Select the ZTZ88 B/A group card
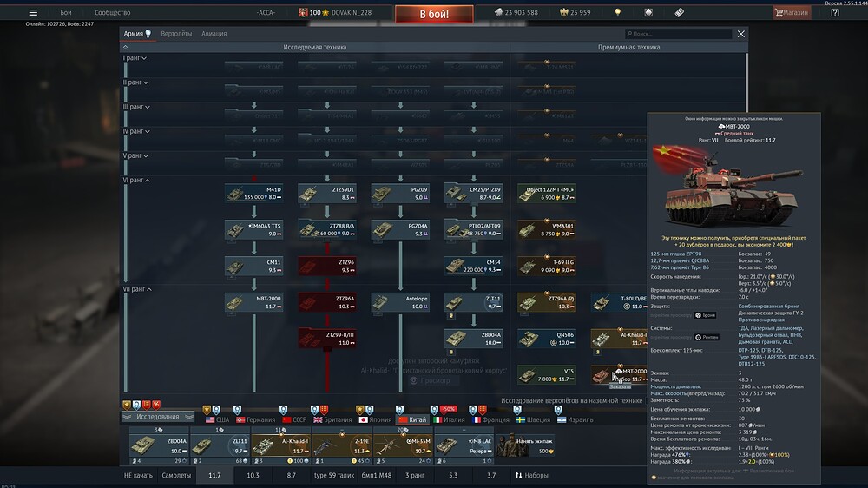Viewport: 868px width, 488px height. coord(327,230)
